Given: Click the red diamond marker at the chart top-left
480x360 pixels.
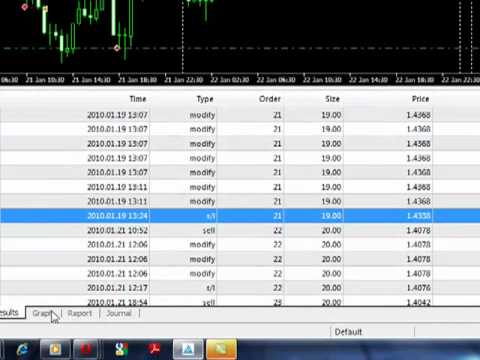Looking at the screenshot, I should point(25,7).
